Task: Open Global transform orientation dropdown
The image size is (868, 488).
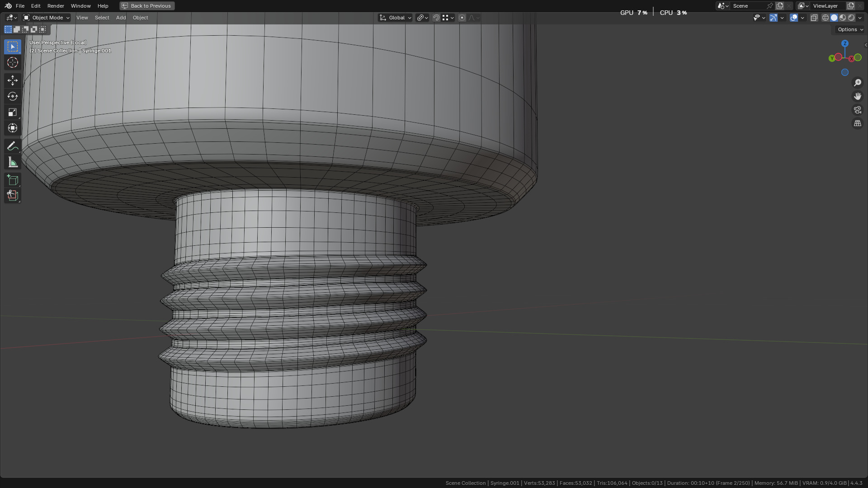Action: click(396, 18)
